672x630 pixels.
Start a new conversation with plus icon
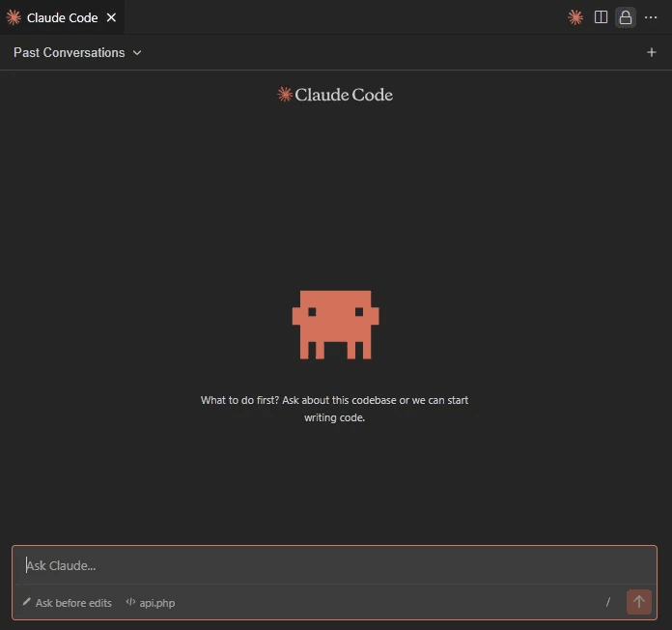[x=652, y=52]
